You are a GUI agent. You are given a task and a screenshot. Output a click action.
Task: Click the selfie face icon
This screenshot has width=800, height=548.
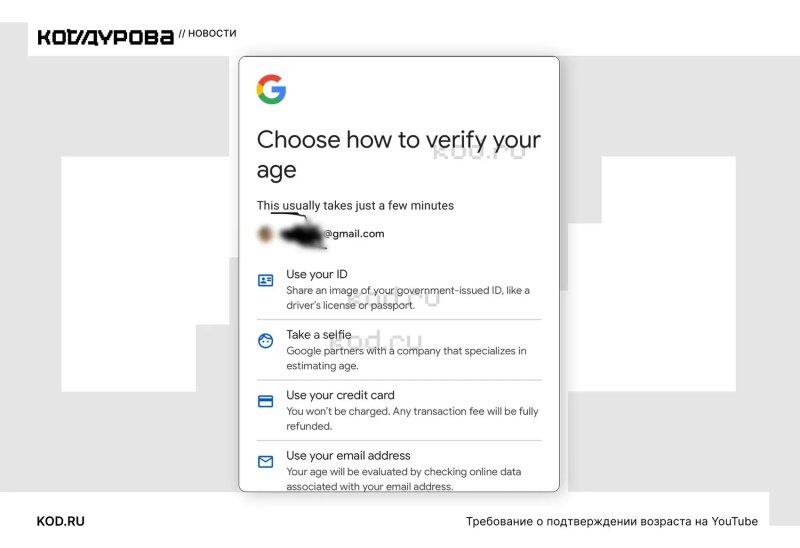point(265,341)
